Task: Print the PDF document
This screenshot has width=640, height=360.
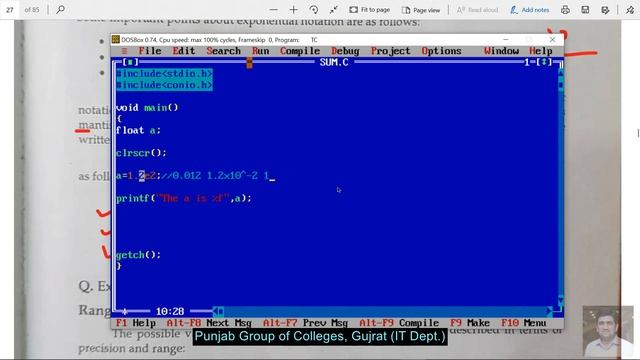Action: coord(565,9)
